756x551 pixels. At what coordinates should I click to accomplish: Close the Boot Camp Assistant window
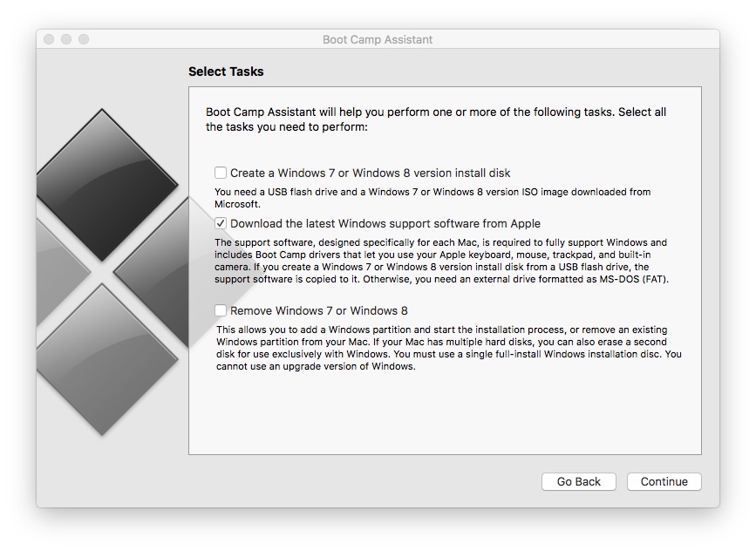coord(49,39)
